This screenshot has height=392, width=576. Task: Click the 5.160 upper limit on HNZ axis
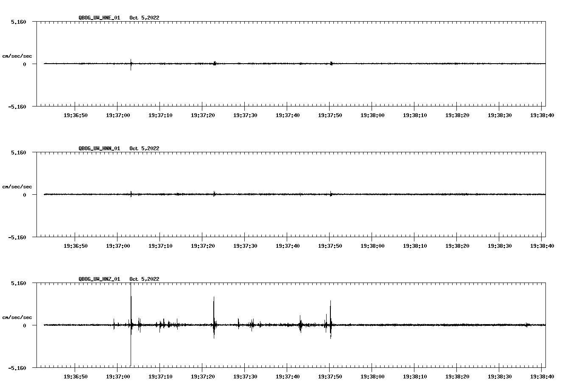18,283
